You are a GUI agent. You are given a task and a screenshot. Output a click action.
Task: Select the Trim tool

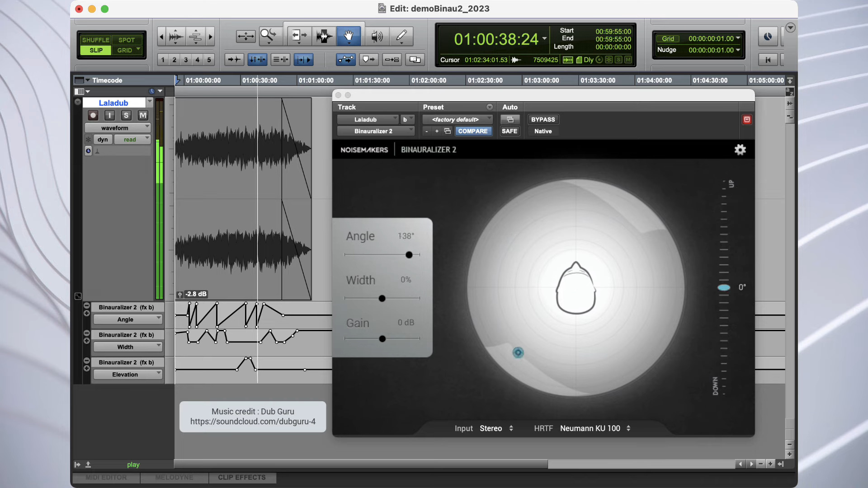click(x=298, y=36)
